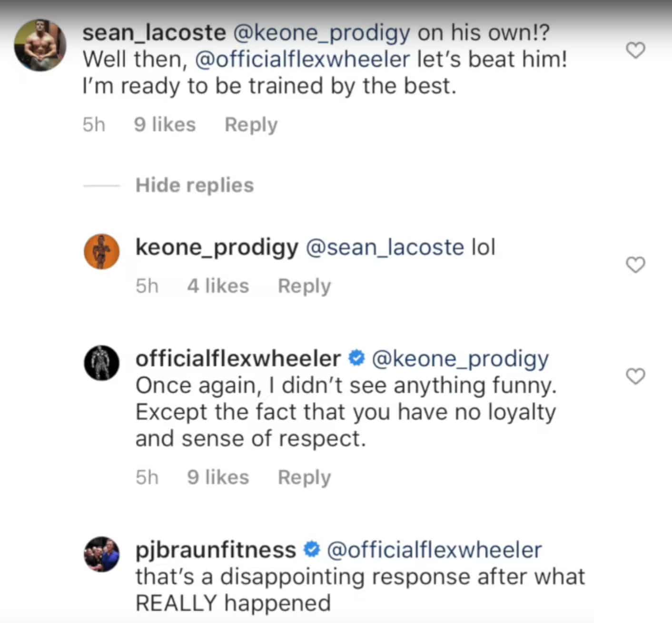
Task: Reply to sean_lacoste's comment
Action: [251, 125]
